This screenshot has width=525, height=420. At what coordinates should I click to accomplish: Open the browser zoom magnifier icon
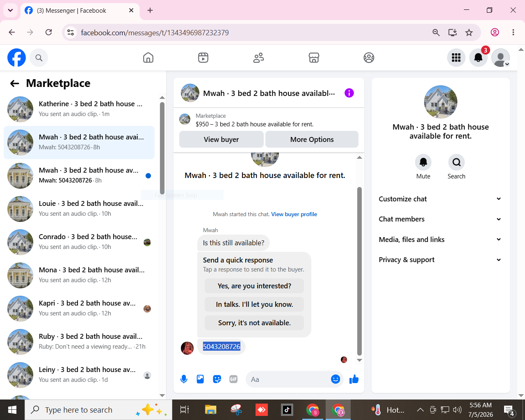(x=436, y=32)
